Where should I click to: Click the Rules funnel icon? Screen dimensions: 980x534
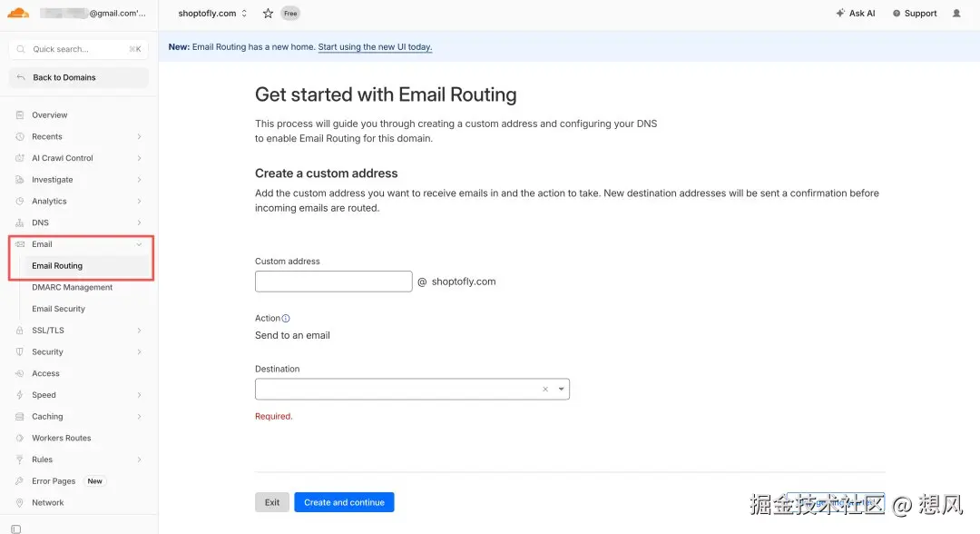point(19,460)
